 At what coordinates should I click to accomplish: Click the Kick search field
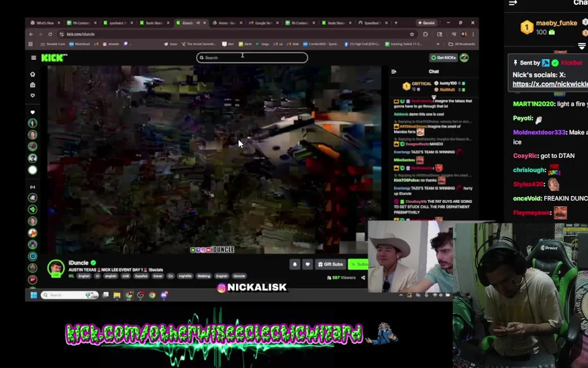click(x=252, y=57)
